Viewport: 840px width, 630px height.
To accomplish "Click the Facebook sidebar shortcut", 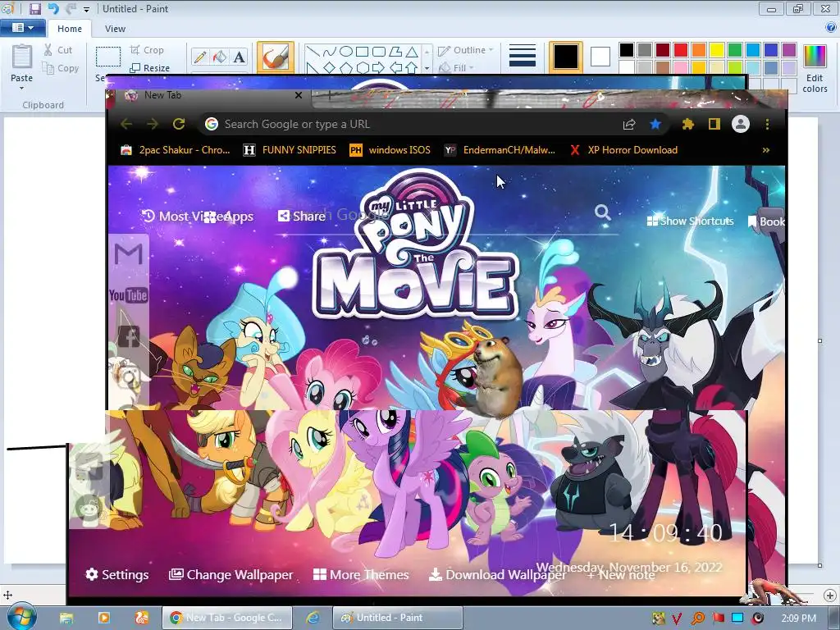I will (129, 337).
